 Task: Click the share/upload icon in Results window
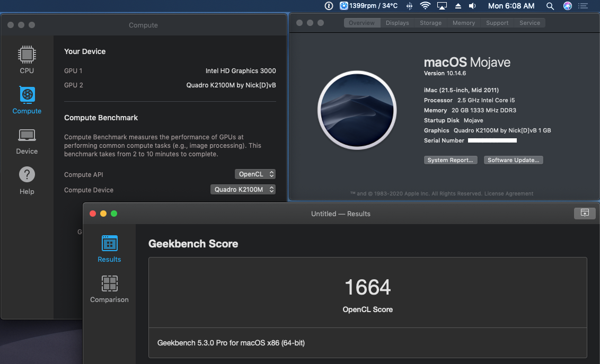pos(584,213)
